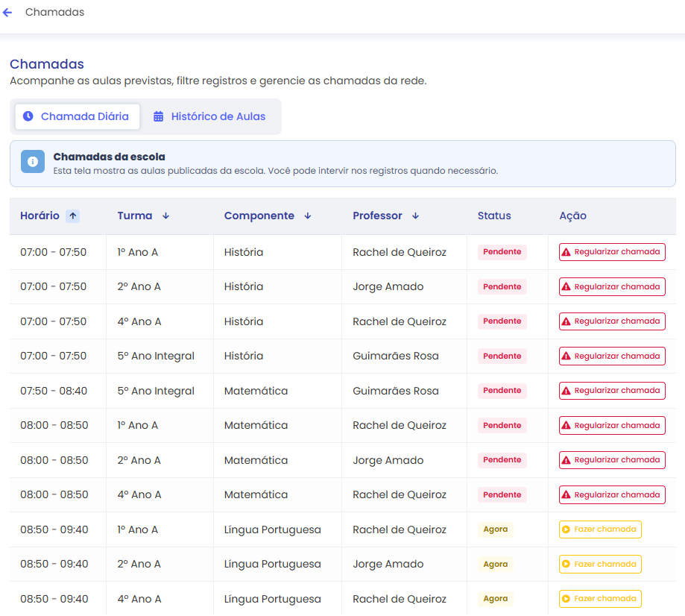Click Chamadas title in the top bar
The width and height of the screenshot is (685, 616).
click(54, 12)
